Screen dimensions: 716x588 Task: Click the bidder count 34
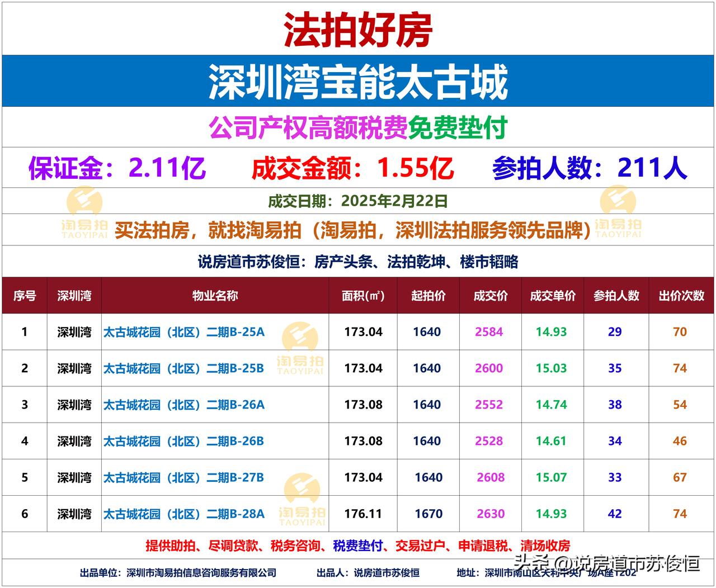coord(615,441)
